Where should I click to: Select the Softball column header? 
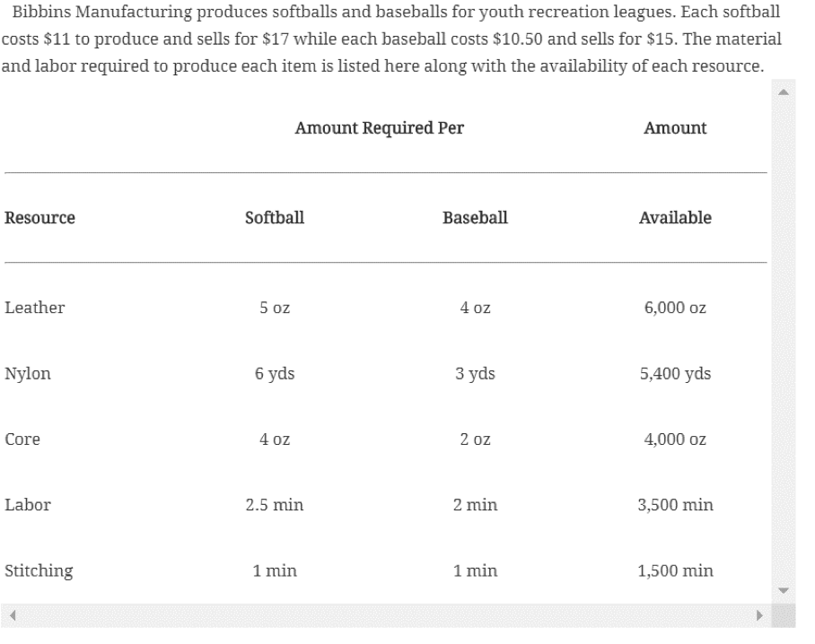click(x=274, y=218)
